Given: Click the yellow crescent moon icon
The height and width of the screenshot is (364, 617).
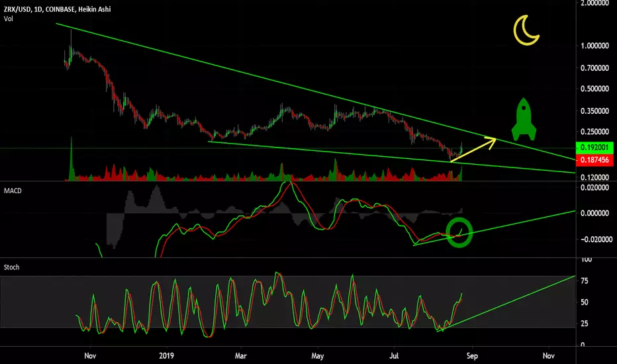Looking at the screenshot, I should pos(526,30).
